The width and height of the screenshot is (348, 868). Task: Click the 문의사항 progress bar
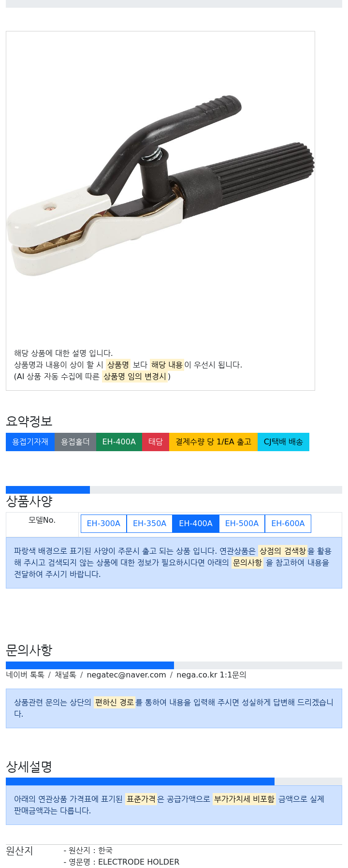pos(90,665)
